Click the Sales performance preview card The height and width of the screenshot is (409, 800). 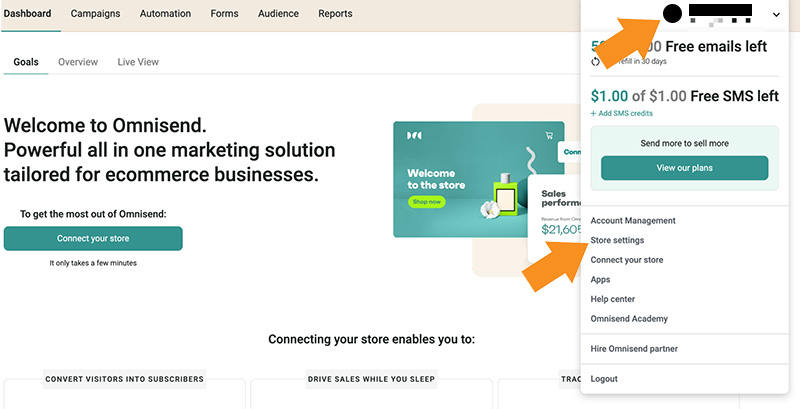coord(555,219)
